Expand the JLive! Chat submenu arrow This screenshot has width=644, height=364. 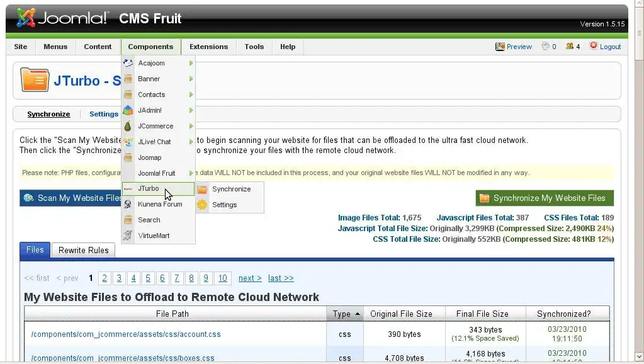[191, 142]
